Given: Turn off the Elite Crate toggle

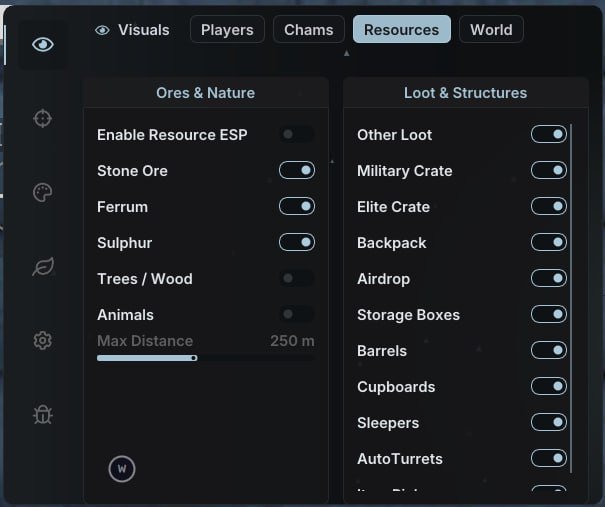Looking at the screenshot, I should click(549, 206).
